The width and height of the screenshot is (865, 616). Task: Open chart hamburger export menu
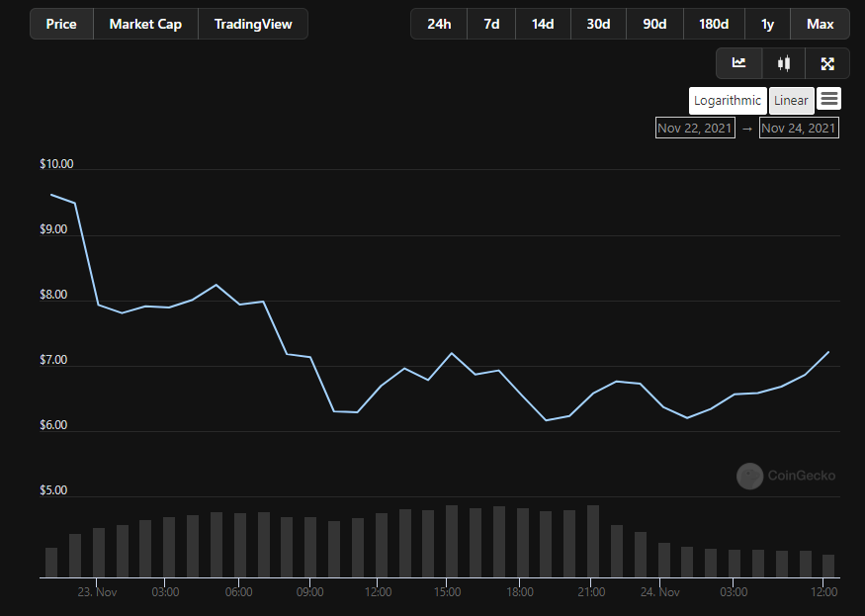[x=829, y=99]
